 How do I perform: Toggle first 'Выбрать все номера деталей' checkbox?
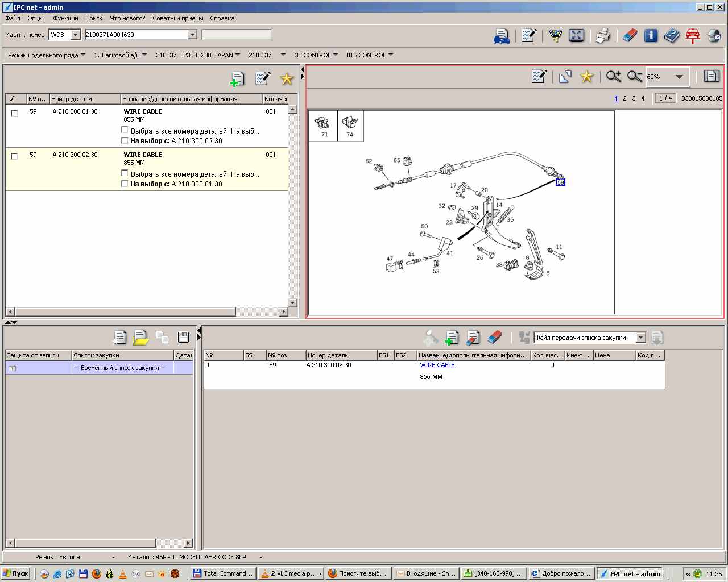click(125, 130)
